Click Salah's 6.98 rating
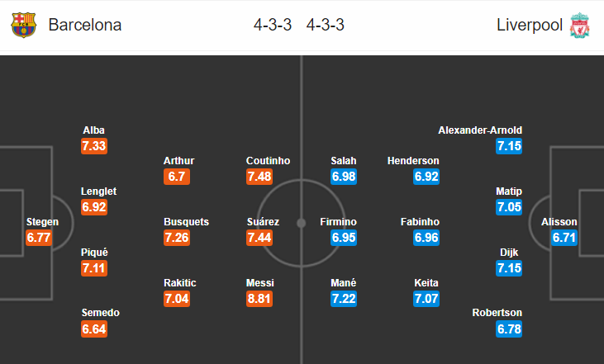Screen dimensions: 604x364 344,177
